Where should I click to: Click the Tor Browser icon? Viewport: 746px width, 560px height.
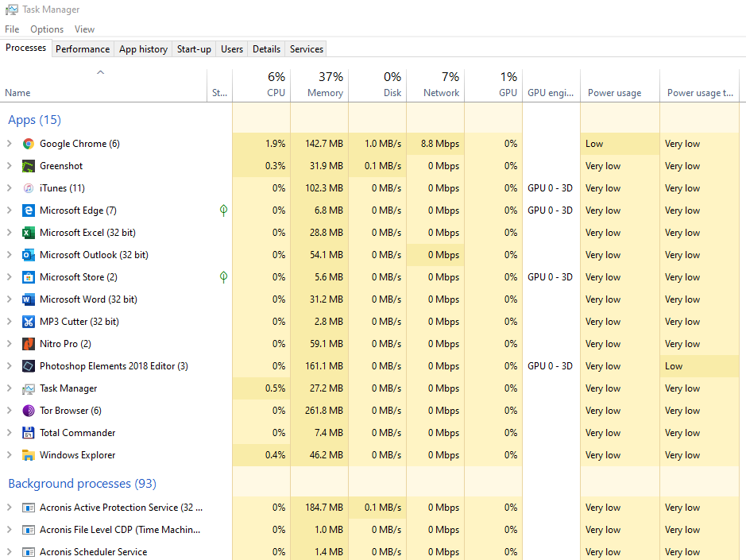(x=29, y=411)
